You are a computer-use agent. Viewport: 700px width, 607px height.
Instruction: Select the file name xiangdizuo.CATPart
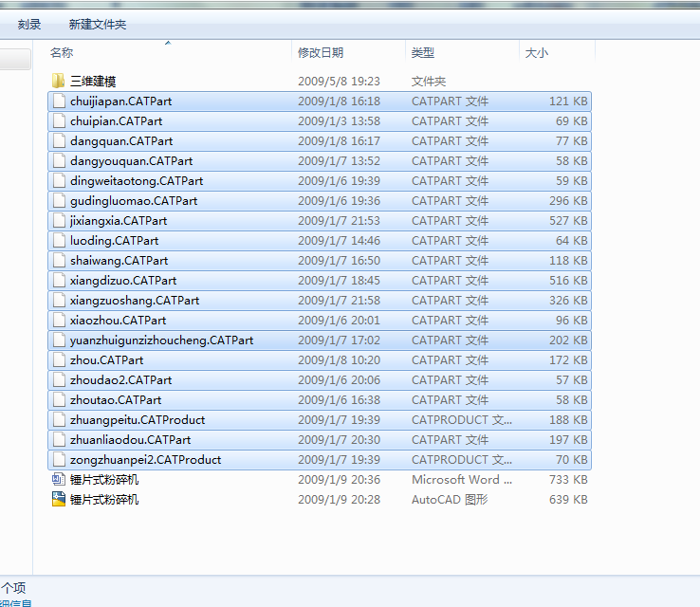[x=123, y=281]
